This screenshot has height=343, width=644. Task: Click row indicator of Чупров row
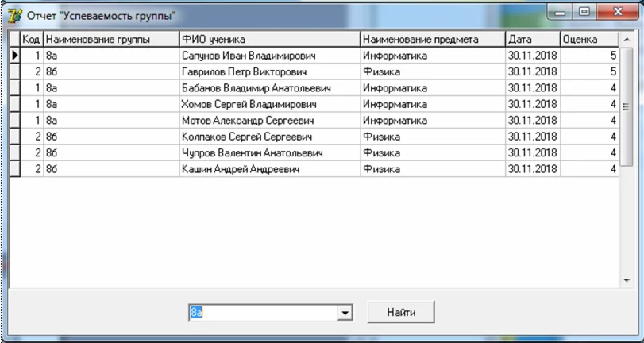point(15,152)
